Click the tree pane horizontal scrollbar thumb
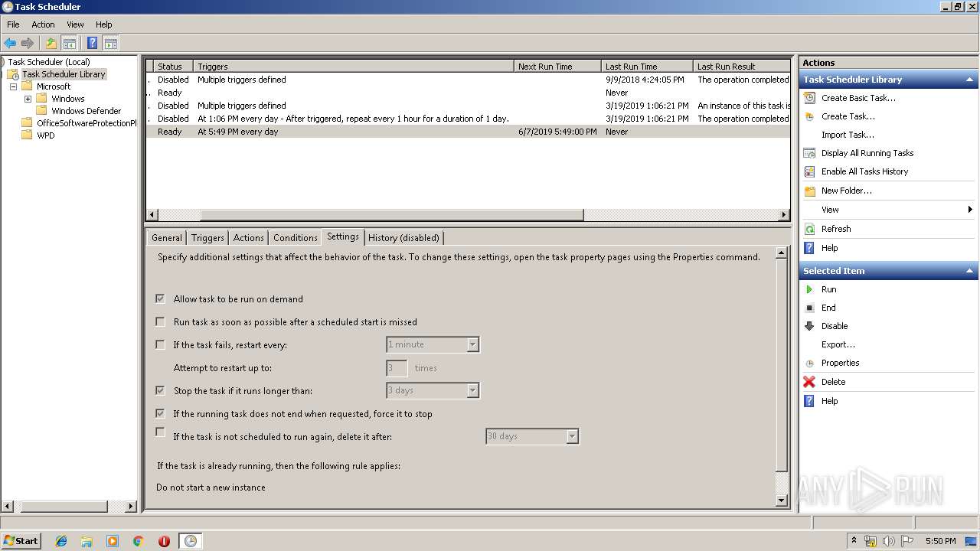The image size is (980, 551). click(x=63, y=507)
